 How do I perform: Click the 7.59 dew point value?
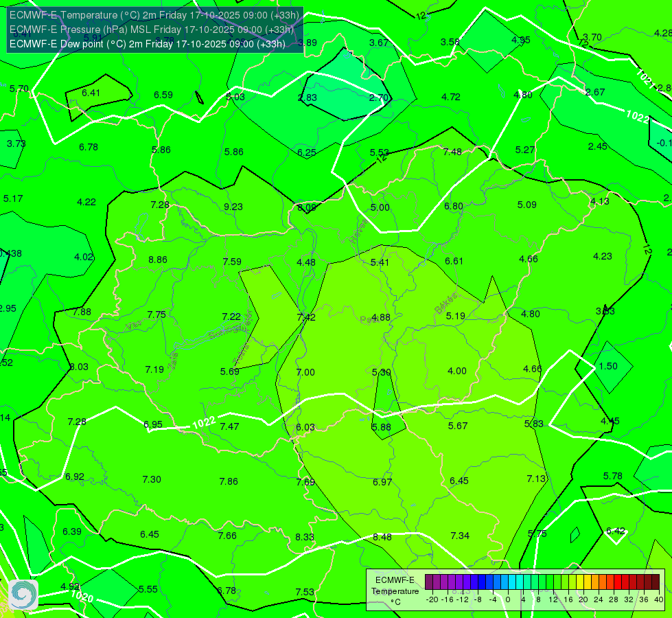coord(232,262)
